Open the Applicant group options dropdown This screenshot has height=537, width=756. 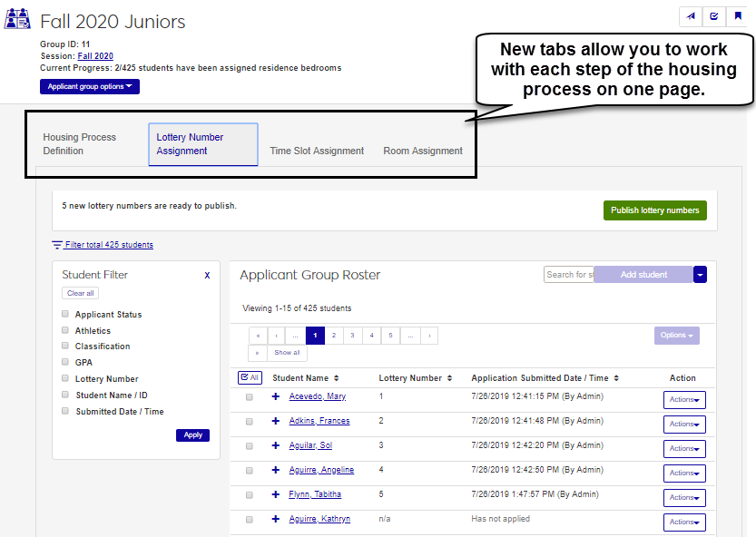click(x=89, y=86)
